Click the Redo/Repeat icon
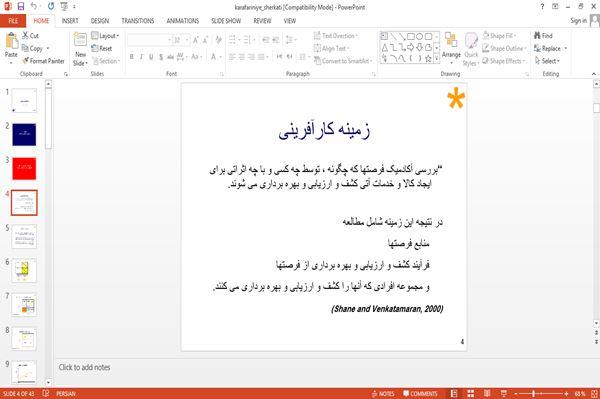Image resolution: width=600 pixels, height=399 pixels. (x=51, y=6)
